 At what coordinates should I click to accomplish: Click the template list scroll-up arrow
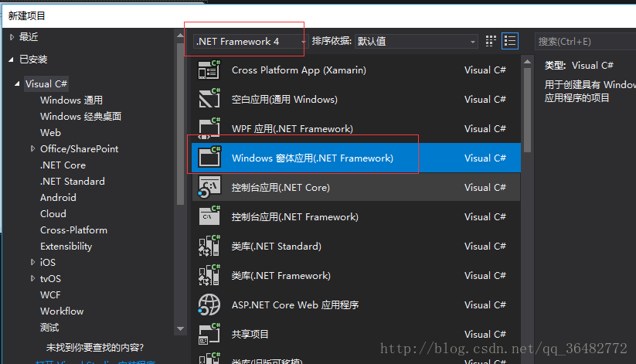click(527, 62)
